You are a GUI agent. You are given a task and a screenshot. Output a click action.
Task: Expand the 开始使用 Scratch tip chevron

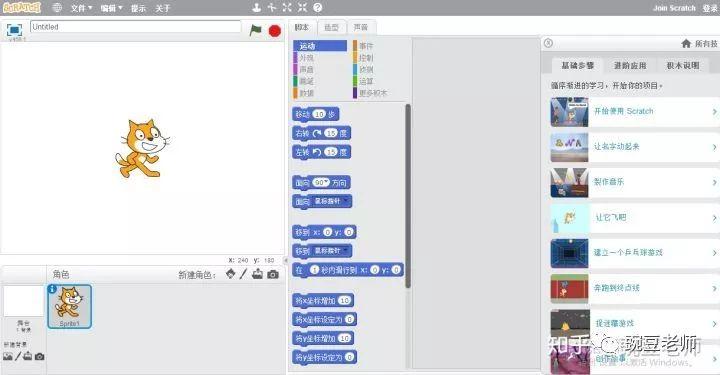[714, 112]
